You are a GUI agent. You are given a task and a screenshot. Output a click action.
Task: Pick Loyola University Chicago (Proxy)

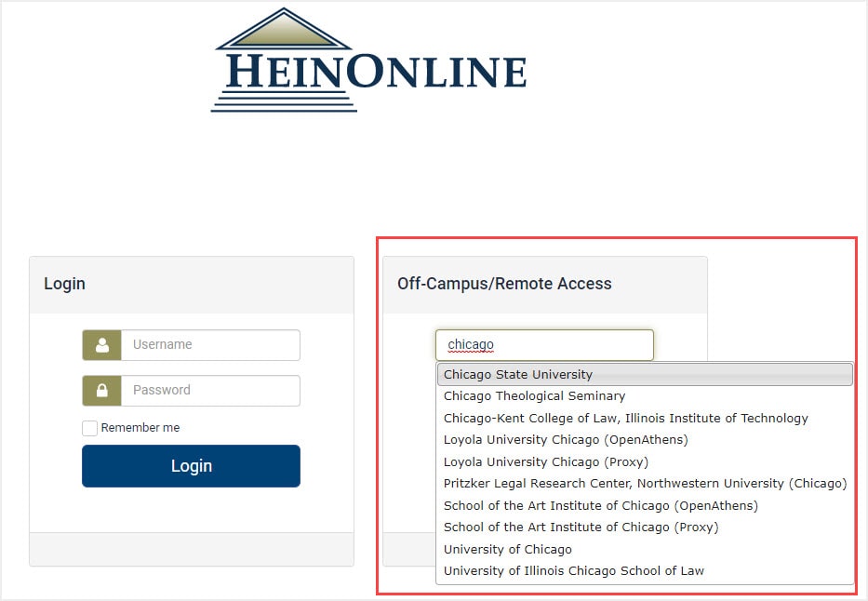point(645,462)
